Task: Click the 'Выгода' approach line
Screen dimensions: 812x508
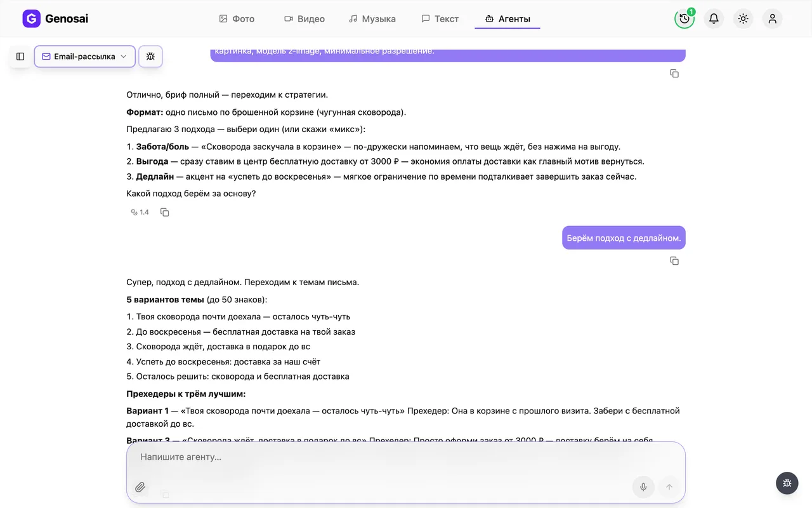Action: 385,161
